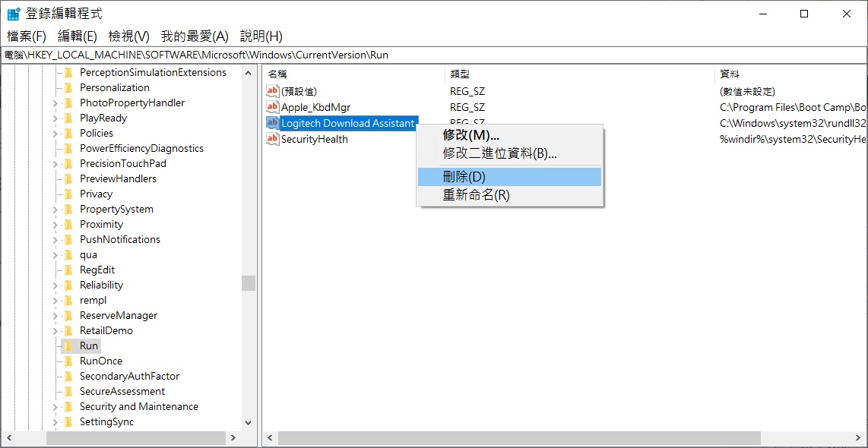868x448 pixels.
Task: Select the RunOnce key
Action: 101,361
